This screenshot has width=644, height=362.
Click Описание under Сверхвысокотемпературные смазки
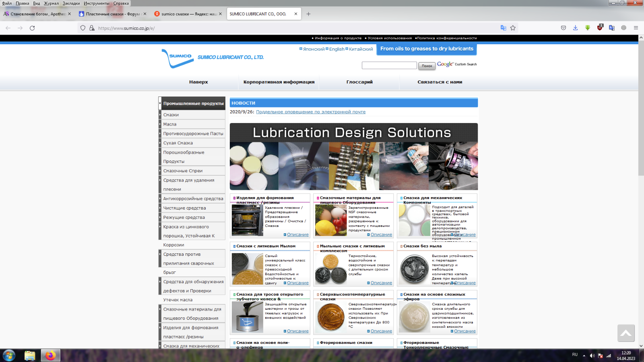coord(381,331)
